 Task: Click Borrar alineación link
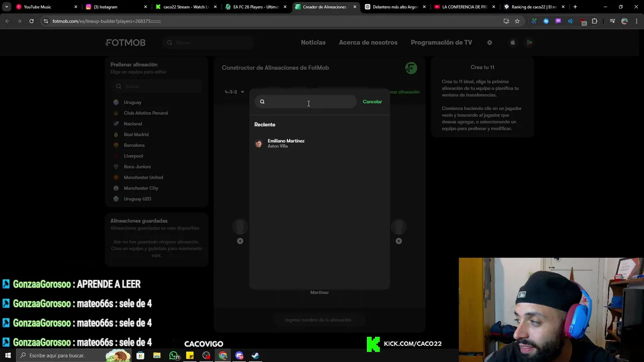click(404, 92)
